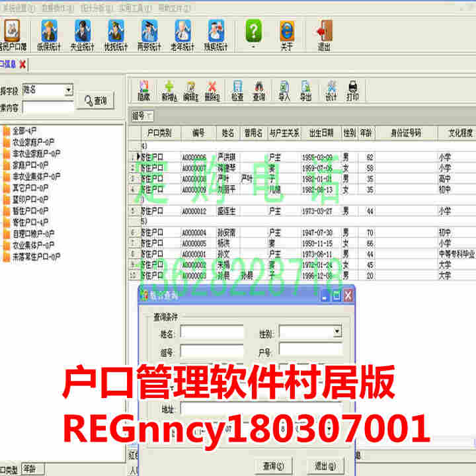Click 退出(Q) button in the dialog
Image resolution: width=476 pixels, height=476 pixels.
[325, 465]
